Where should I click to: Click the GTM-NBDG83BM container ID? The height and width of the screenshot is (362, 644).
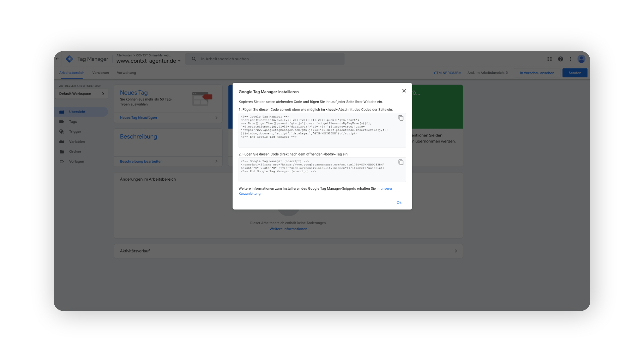(447, 73)
